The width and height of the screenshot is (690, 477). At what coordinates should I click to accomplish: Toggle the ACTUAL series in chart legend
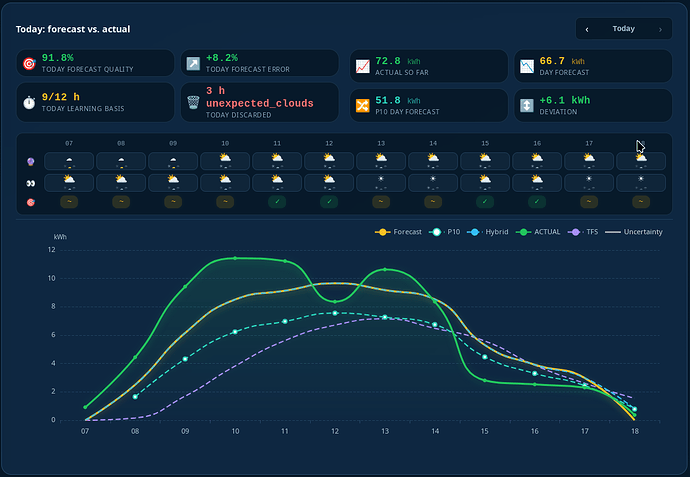tap(538, 232)
